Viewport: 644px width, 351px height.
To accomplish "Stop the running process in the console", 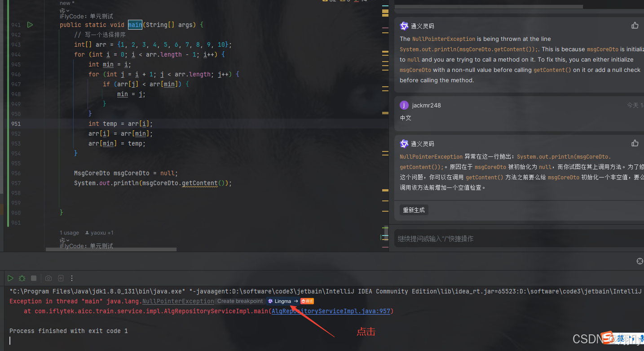I will pyautogui.click(x=34, y=278).
